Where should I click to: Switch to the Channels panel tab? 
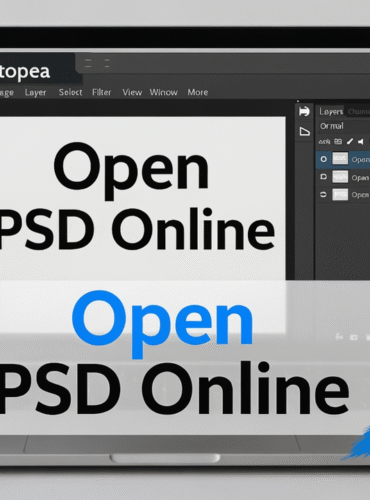coord(359,111)
